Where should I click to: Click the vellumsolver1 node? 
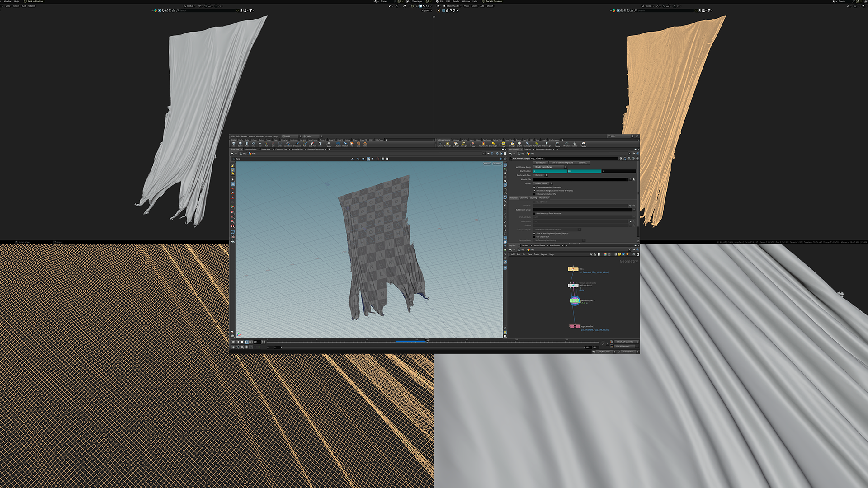[575, 300]
